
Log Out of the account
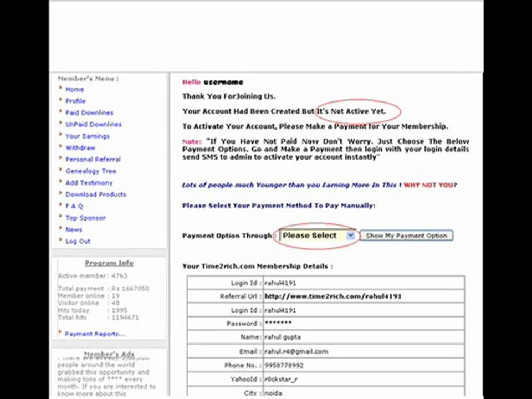(x=78, y=241)
